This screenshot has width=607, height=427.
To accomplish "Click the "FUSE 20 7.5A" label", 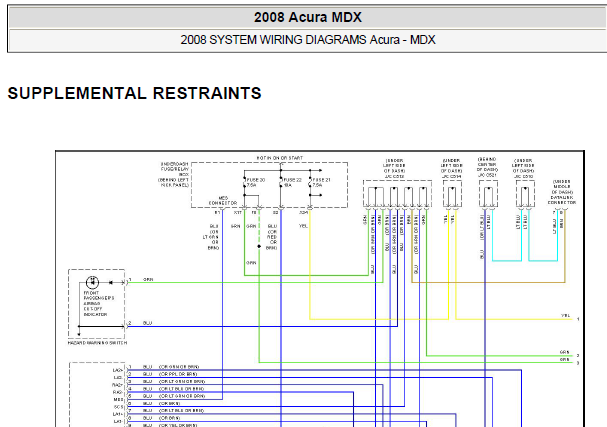I will [x=256, y=183].
